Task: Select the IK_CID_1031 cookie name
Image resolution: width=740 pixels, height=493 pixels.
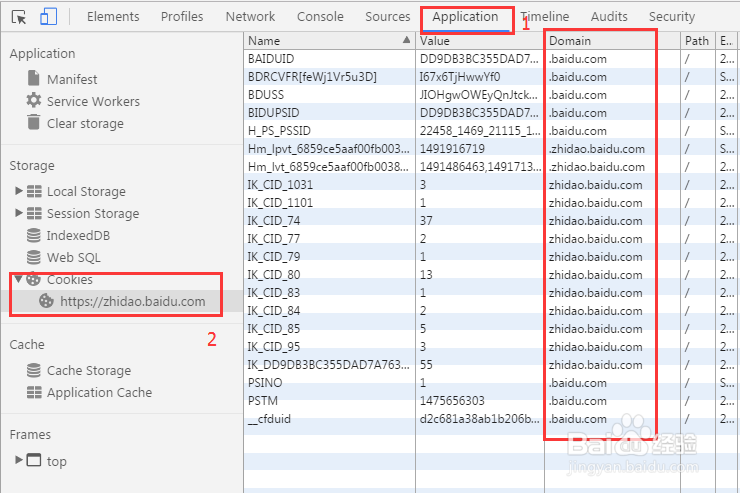Action: 280,184
